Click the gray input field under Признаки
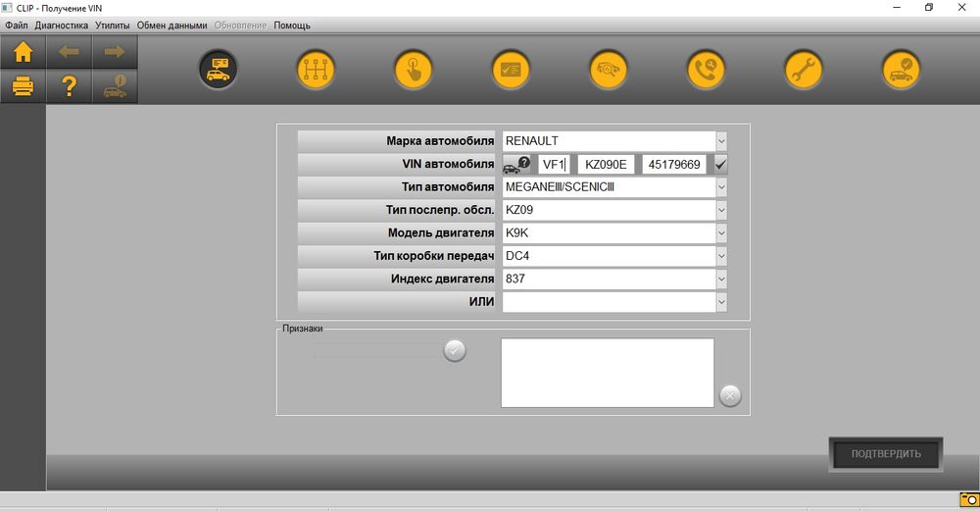Image resolution: width=980 pixels, height=511 pixels. [x=378, y=350]
